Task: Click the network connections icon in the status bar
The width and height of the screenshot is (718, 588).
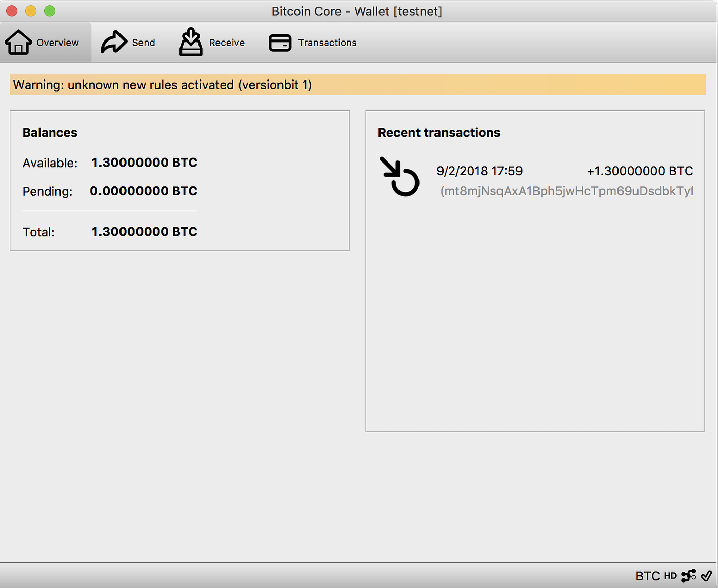Action: pos(688,575)
